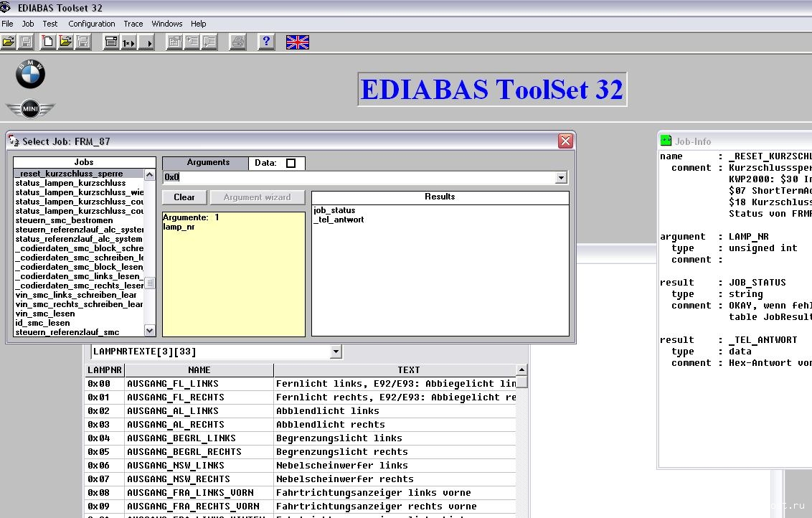
Task: Expand the argument value 0x0 dropdown
Action: point(561,177)
